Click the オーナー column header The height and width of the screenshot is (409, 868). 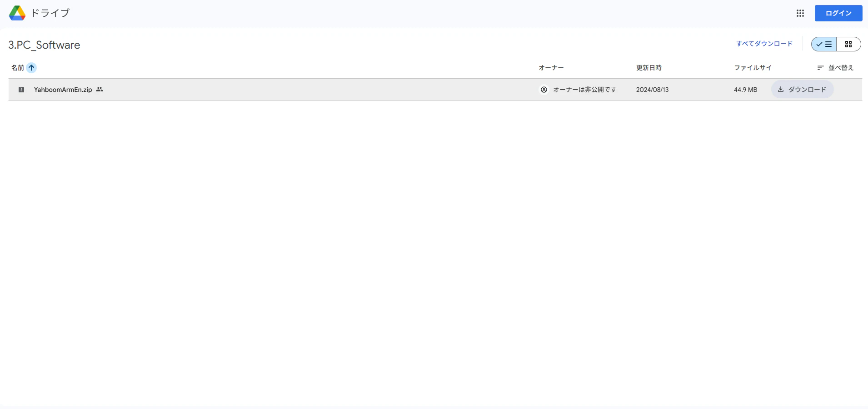click(x=551, y=68)
